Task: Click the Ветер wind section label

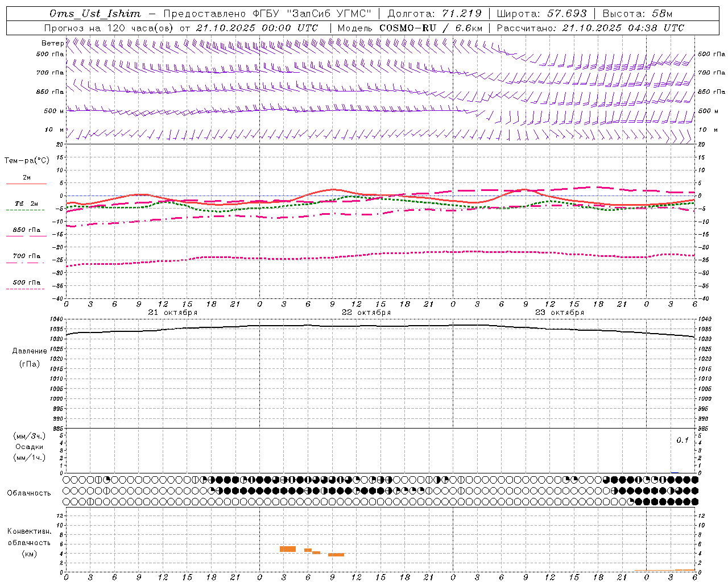Action: coord(52,43)
